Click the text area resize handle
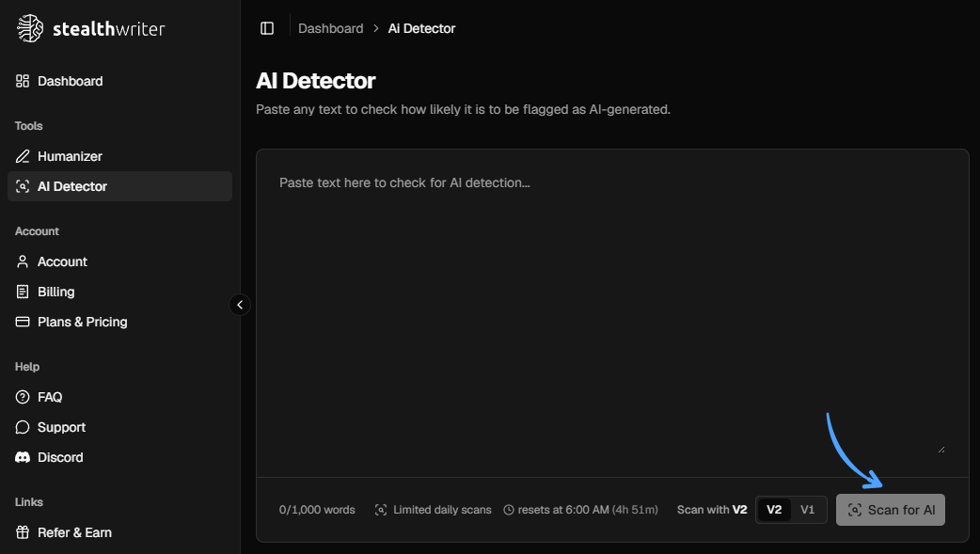The width and height of the screenshot is (980, 554). [x=941, y=449]
